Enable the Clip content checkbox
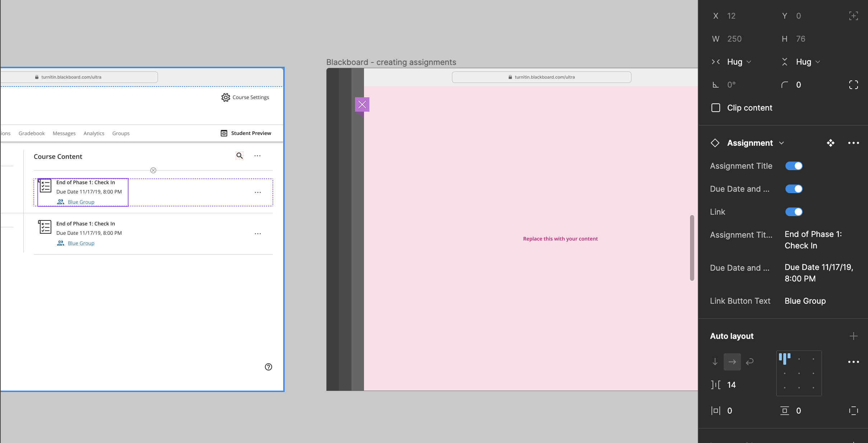 pyautogui.click(x=715, y=108)
